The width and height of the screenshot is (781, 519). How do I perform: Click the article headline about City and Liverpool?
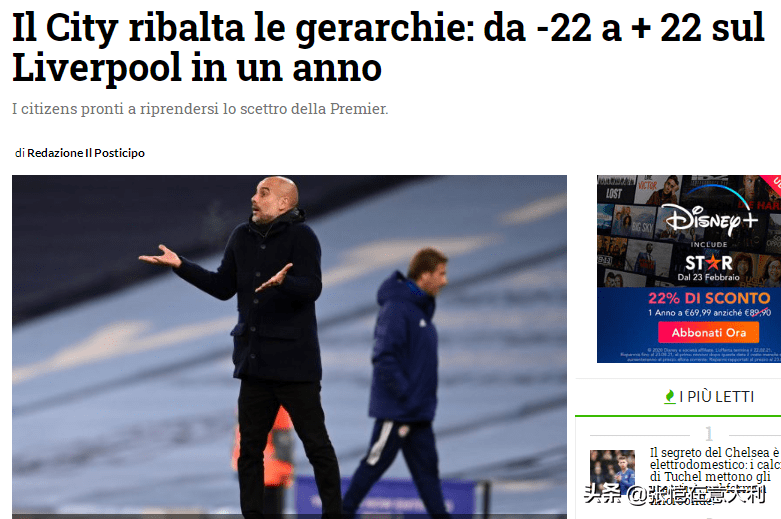click(x=388, y=47)
